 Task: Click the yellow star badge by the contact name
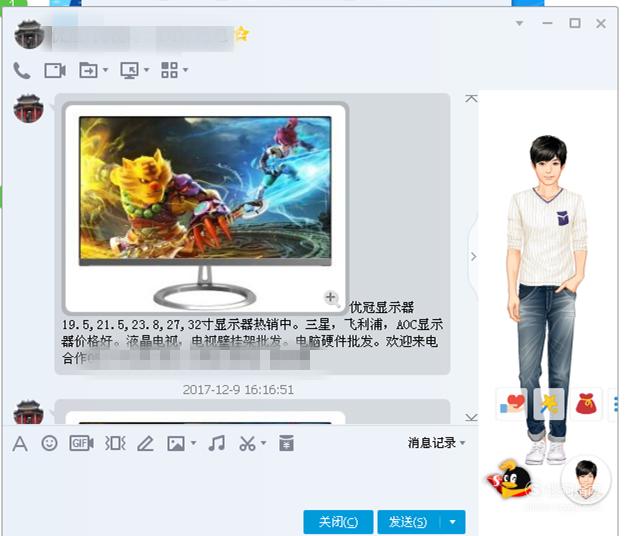point(242,34)
